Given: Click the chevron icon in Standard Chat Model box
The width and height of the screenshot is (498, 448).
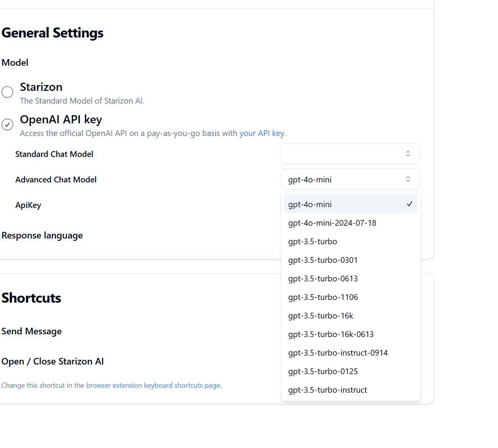Looking at the screenshot, I should point(408,153).
